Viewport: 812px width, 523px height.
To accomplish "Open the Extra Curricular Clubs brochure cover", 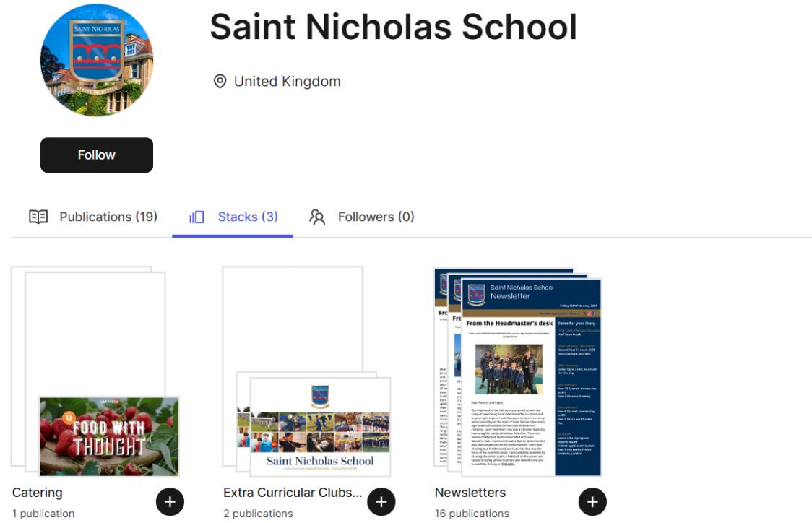I will click(320, 427).
